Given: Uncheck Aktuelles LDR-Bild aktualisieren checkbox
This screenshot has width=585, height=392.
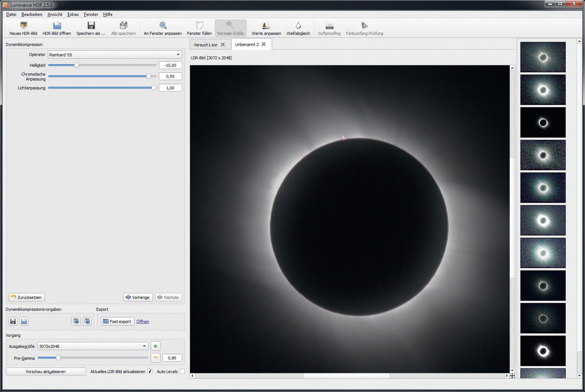Looking at the screenshot, I should (150, 371).
